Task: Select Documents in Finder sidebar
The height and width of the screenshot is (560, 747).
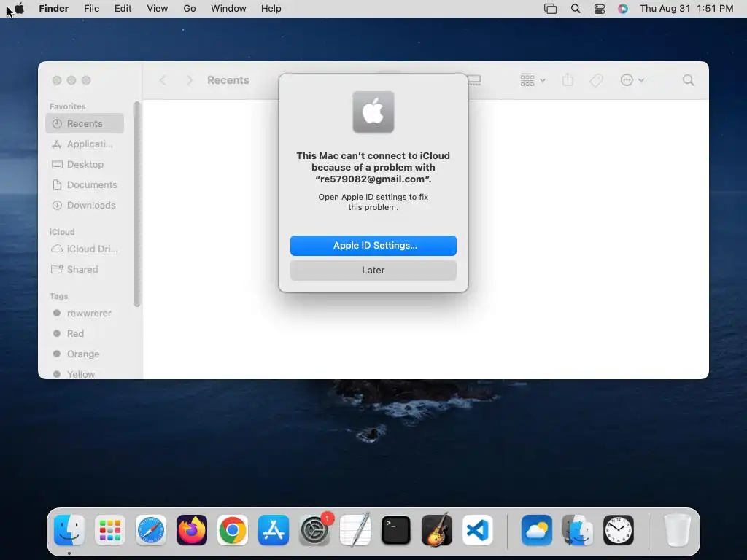Action: tap(85, 184)
